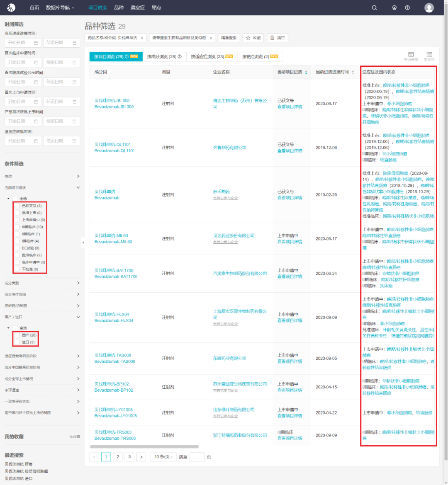Click the 首次上市申请时间 end date field
Viewport: 448px width, 485px height.
pyautogui.click(x=62, y=102)
